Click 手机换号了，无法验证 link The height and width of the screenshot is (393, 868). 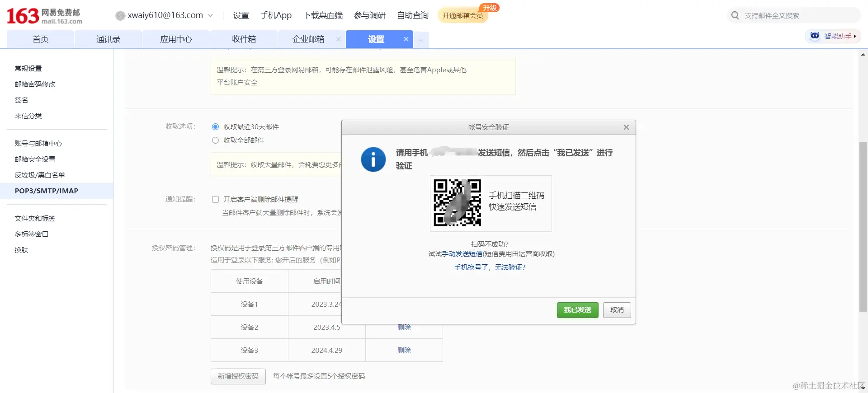490,267
